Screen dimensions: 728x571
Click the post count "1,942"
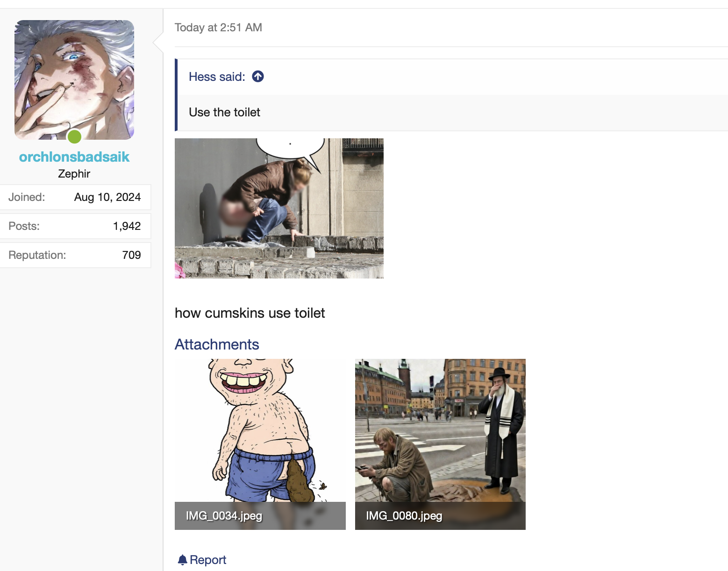click(x=127, y=226)
